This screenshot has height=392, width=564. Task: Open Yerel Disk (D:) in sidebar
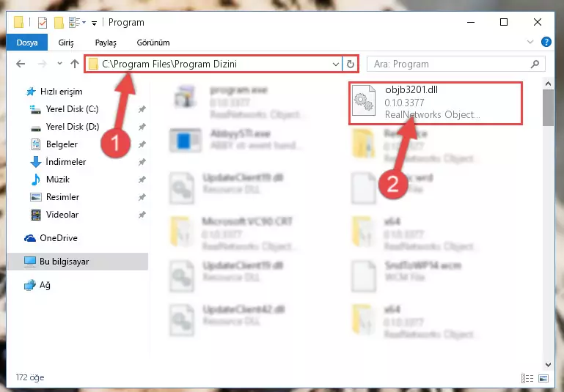tap(73, 127)
